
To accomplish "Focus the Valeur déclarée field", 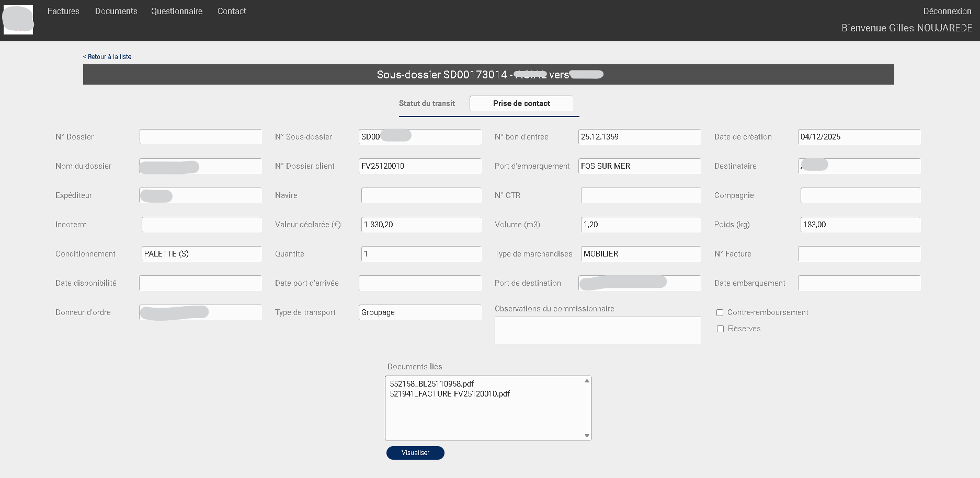I will coord(421,225).
